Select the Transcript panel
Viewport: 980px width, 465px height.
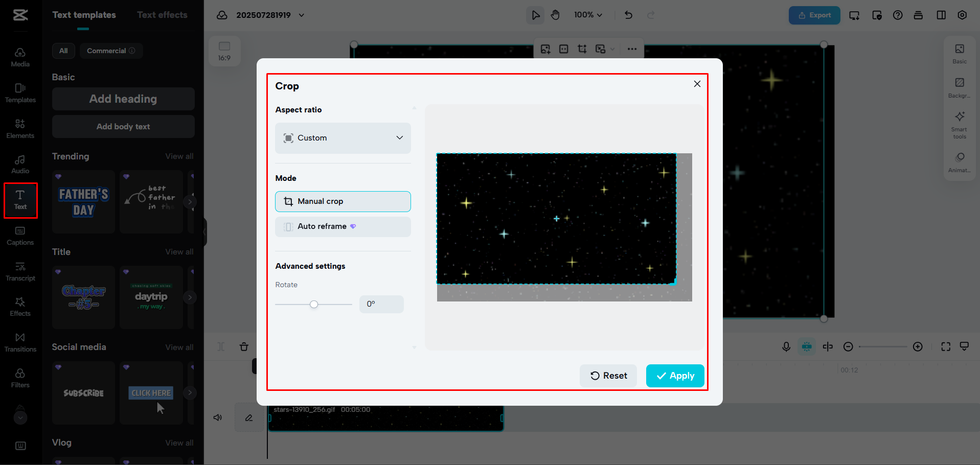[20, 271]
